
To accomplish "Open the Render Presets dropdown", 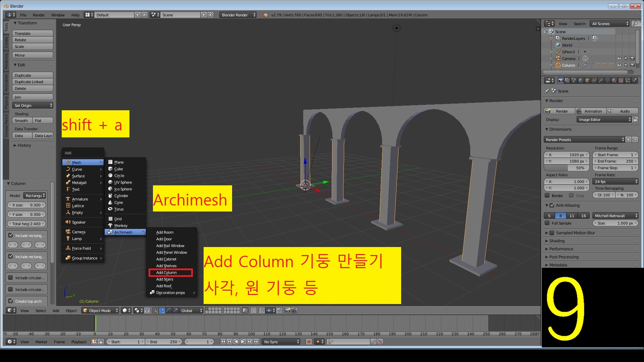I will point(585,140).
